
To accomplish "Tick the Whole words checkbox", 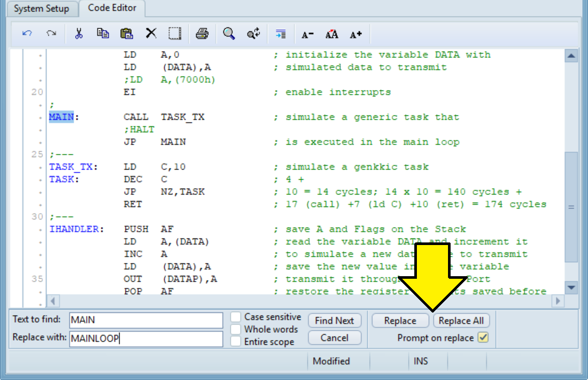I will click(x=235, y=329).
